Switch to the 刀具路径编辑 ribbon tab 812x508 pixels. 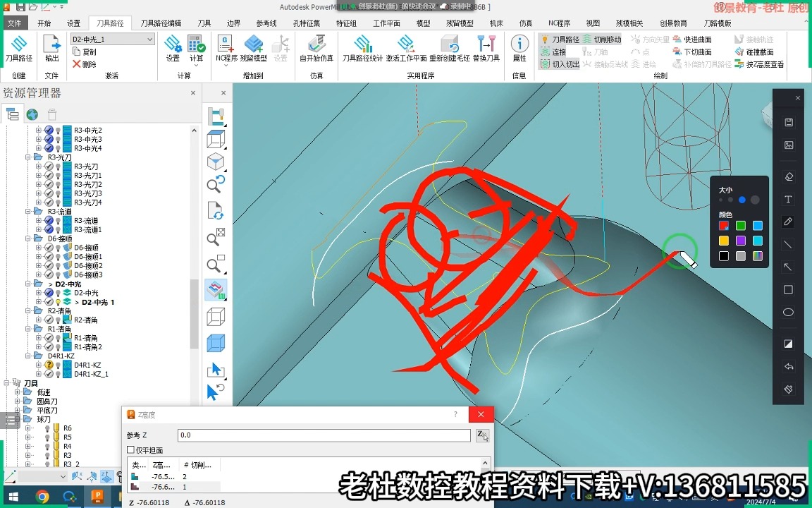[161, 23]
